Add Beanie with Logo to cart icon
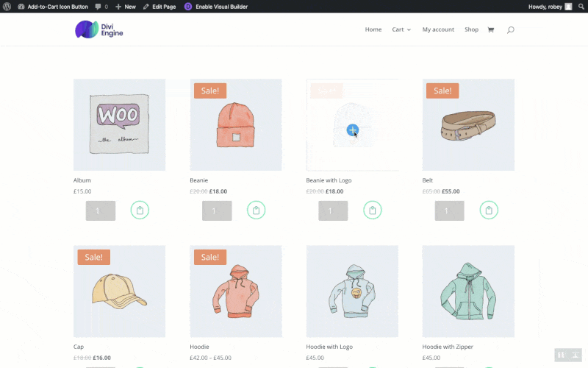This screenshot has width=588, height=368. click(373, 210)
